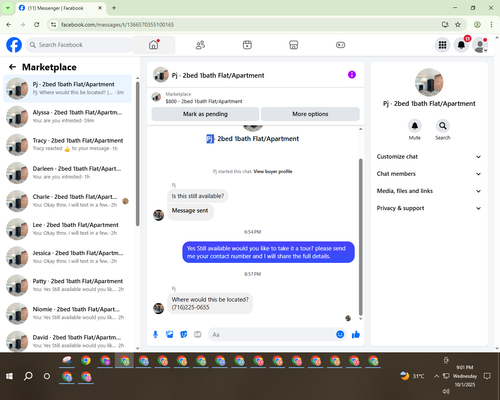The width and height of the screenshot is (500, 400).
Task: Open Chrome's three-dot menu
Action: 491,24
